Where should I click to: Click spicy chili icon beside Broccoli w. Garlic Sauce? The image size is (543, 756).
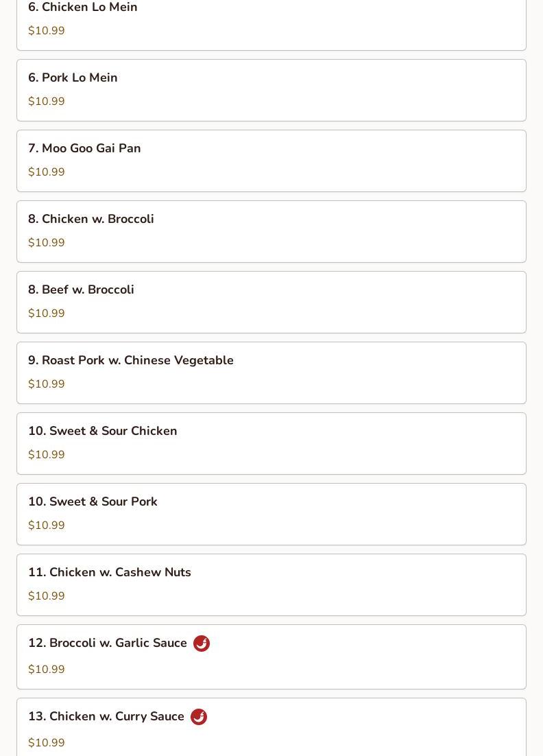coord(202,643)
